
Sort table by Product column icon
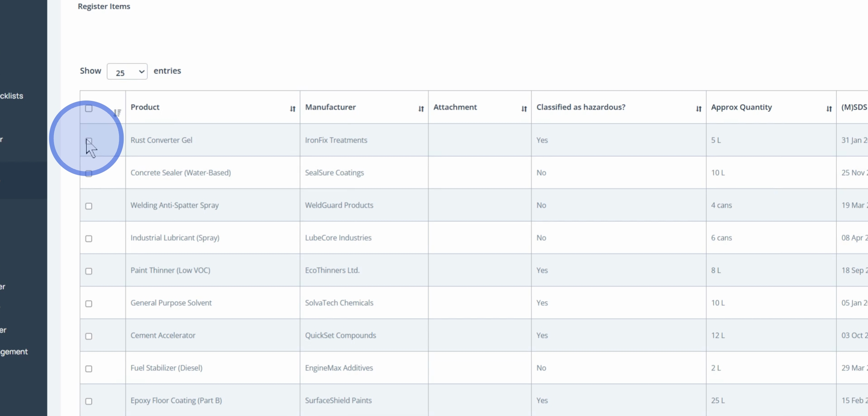tap(293, 109)
